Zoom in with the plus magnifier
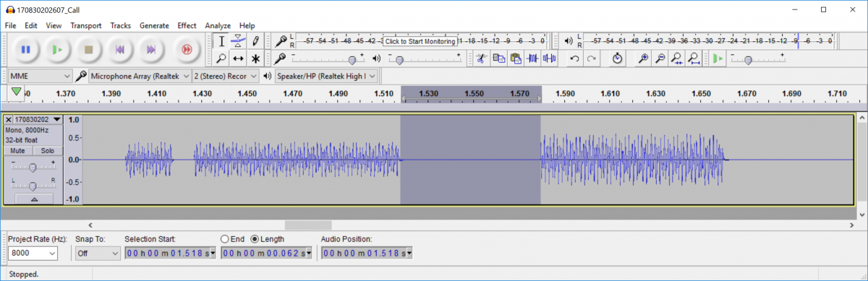The image size is (868, 281). (643, 59)
